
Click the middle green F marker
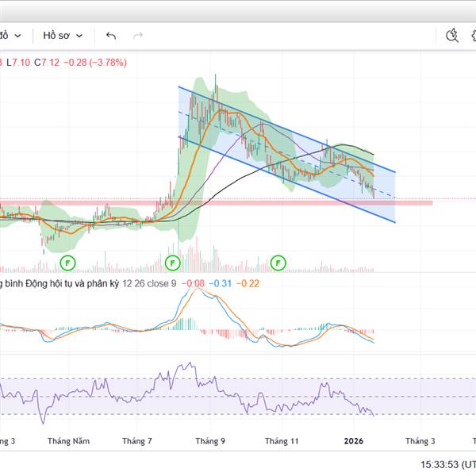click(x=172, y=262)
